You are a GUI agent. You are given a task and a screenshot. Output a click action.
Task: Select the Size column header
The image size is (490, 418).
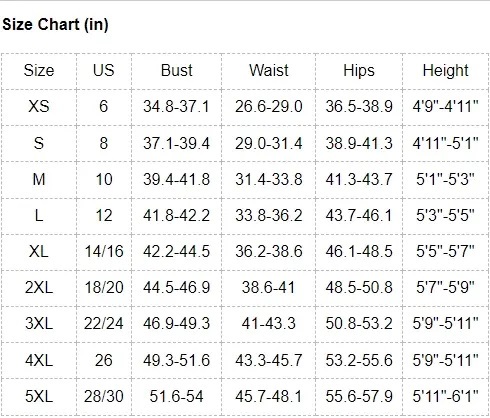pos(39,71)
